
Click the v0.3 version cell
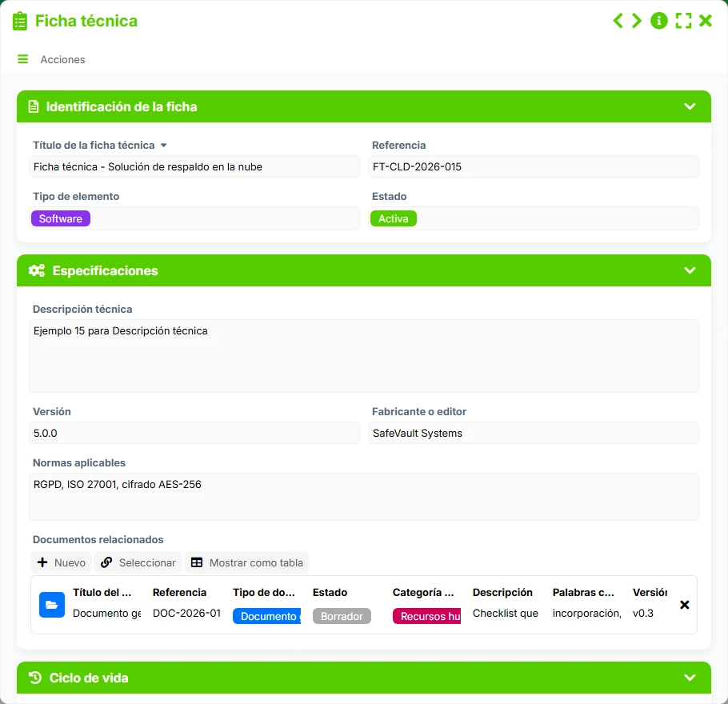pos(643,613)
